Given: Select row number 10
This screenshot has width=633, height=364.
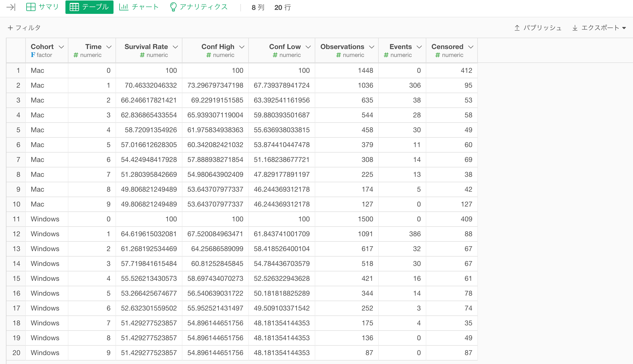Looking at the screenshot, I should [x=16, y=204].
